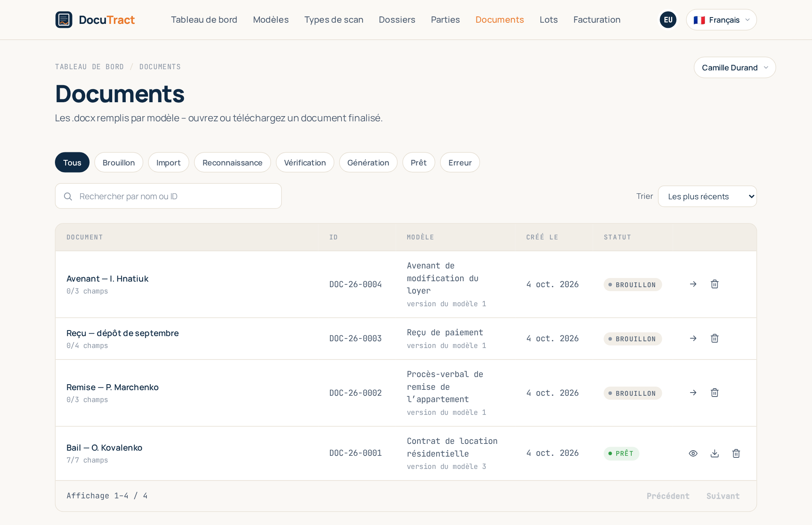Open the Lots nav item

coord(548,19)
